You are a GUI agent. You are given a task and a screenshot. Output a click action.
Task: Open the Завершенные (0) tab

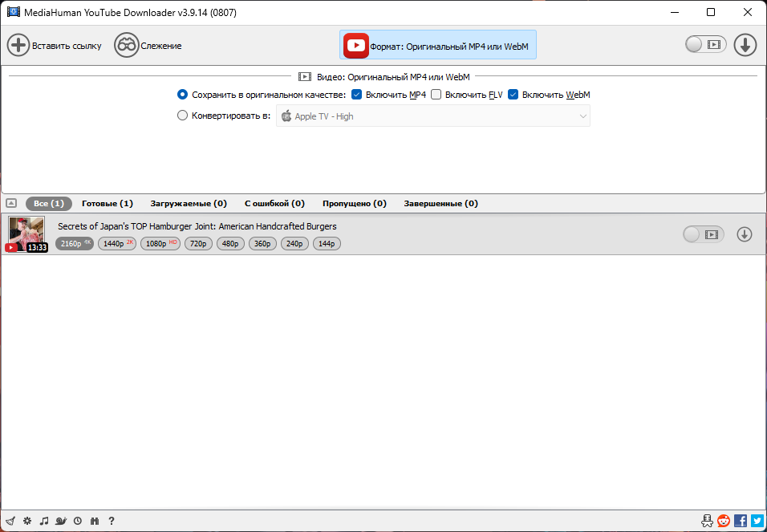(440, 203)
